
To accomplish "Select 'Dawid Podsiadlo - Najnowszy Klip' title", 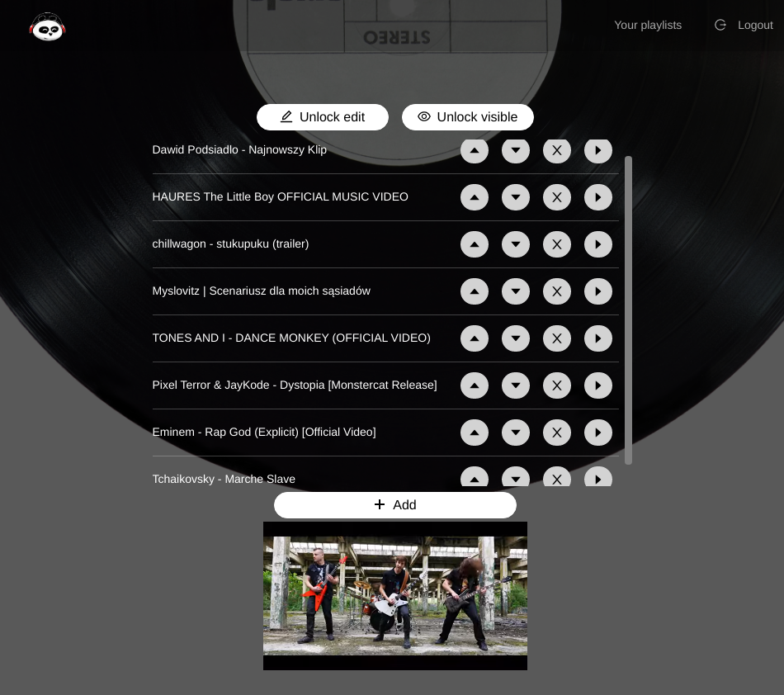I will pyautogui.click(x=239, y=149).
